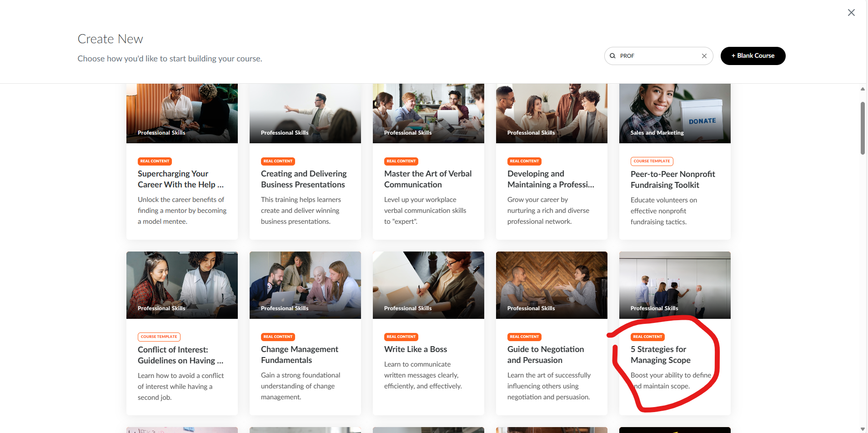Image resolution: width=868 pixels, height=433 pixels.
Task: Click the scrollbar down arrow
Action: coord(863,428)
